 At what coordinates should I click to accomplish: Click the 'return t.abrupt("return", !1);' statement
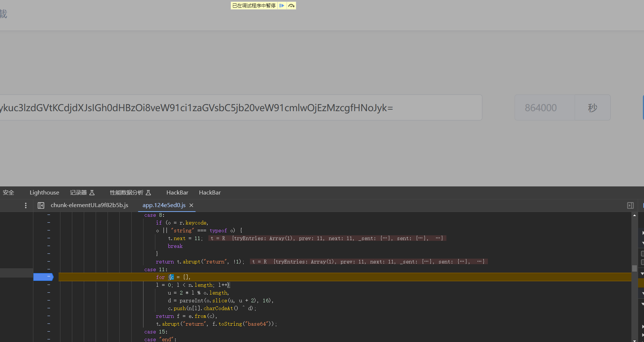[x=200, y=262]
